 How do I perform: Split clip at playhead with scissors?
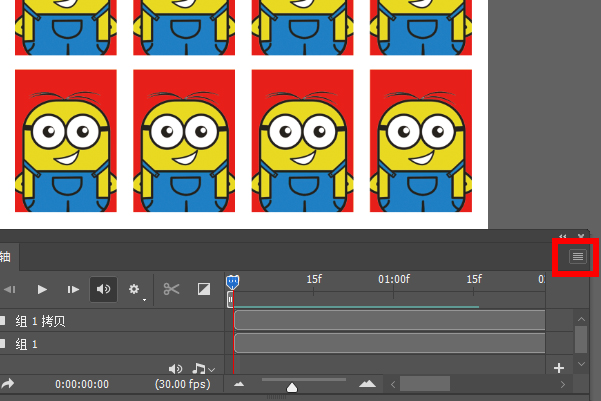171,289
